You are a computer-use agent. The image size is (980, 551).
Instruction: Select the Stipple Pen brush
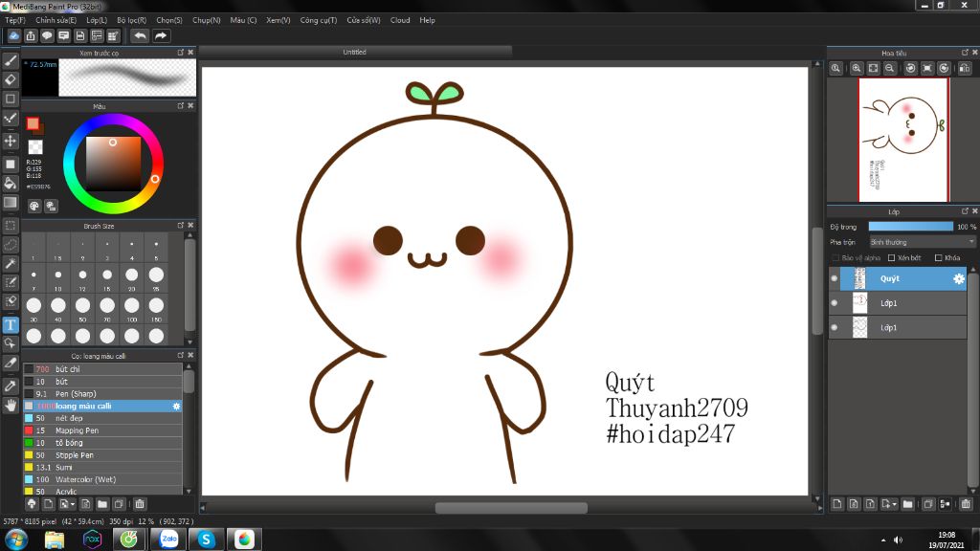point(102,454)
